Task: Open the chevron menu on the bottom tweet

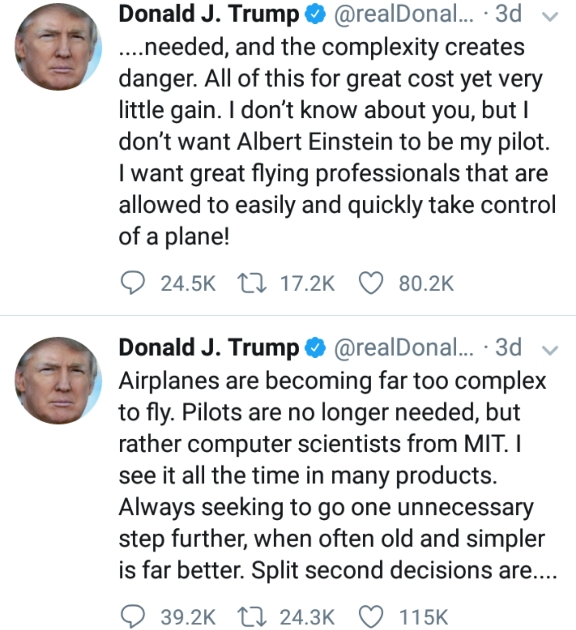Action: [x=550, y=350]
